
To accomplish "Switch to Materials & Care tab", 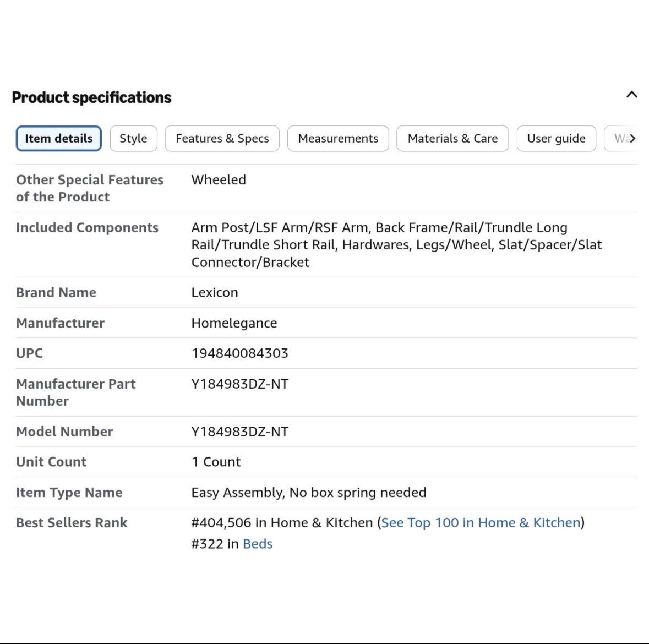I will click(452, 139).
